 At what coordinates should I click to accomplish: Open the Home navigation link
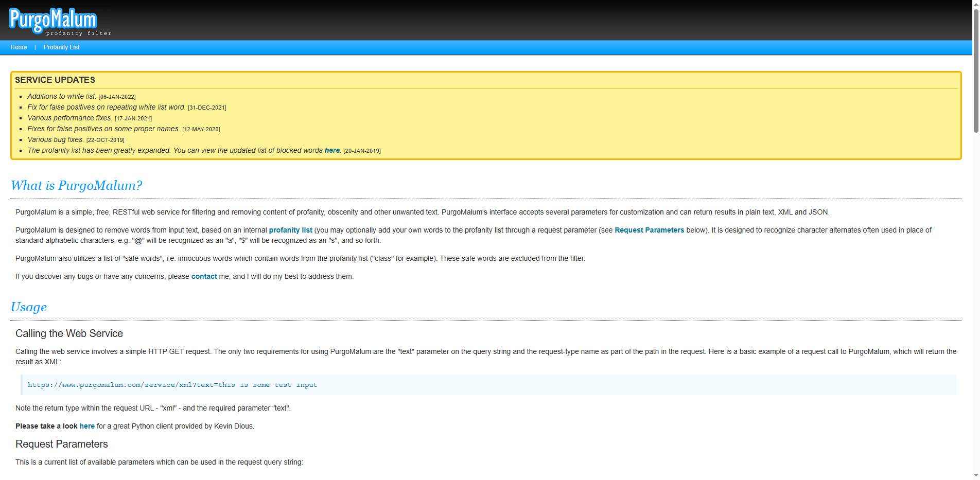click(19, 47)
